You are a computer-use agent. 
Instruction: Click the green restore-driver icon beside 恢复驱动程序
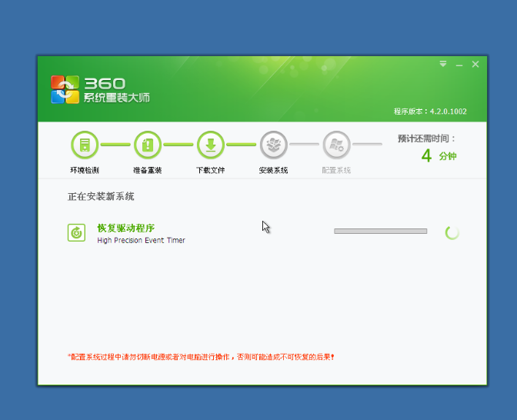(x=76, y=232)
